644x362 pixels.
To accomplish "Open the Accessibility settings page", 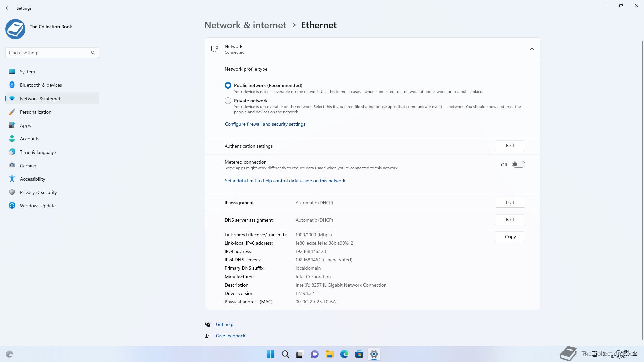I will pos(33,179).
